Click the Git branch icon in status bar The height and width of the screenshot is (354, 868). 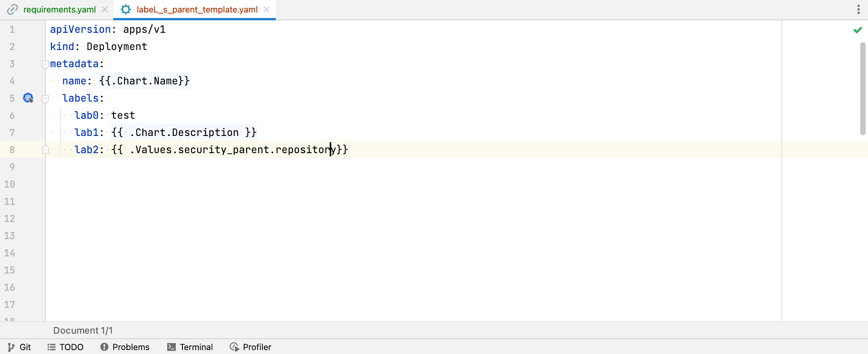pos(11,347)
